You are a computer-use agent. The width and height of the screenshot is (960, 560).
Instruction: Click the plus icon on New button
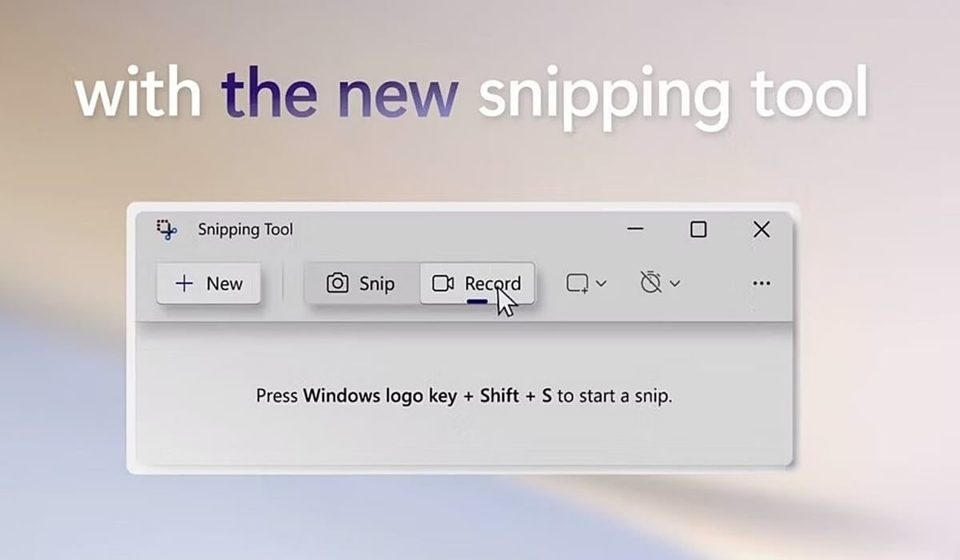click(x=184, y=283)
